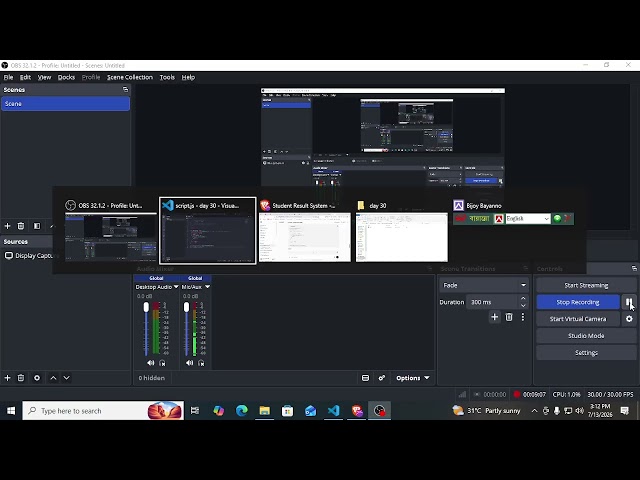This screenshot has width=640, height=480.
Task: Click the Type here to search box
Action: pos(103,411)
